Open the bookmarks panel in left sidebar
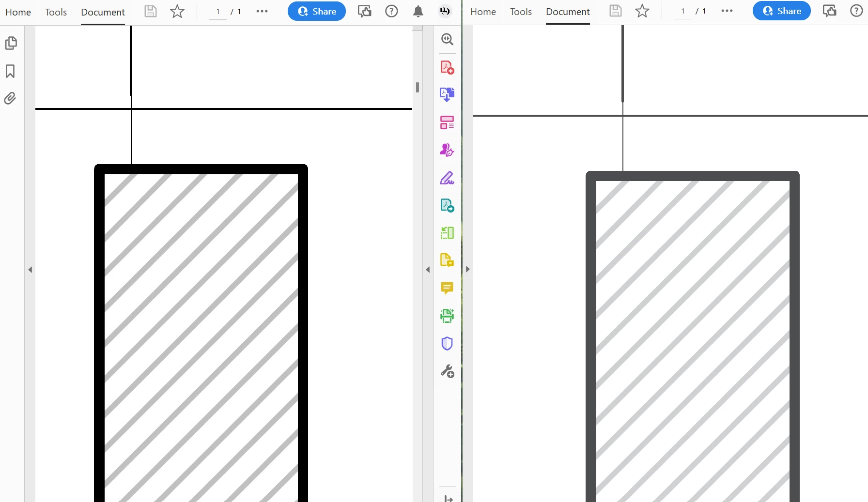This screenshot has width=868, height=502. (10, 71)
